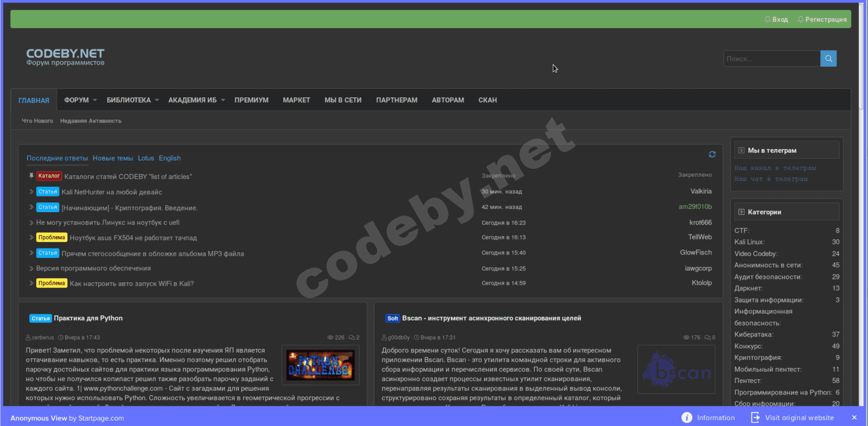The width and height of the screenshot is (868, 426).
Task: Click Наш чат в телеграм link
Action: [771, 179]
